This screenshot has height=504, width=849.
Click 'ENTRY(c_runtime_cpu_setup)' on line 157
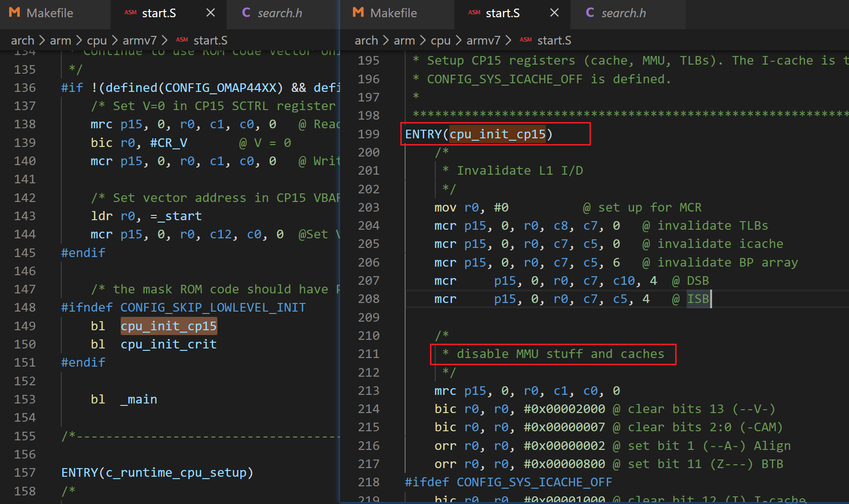tap(157, 472)
